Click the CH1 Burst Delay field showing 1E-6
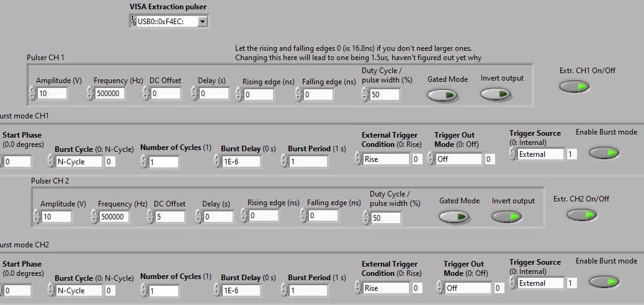Image resolution: width=644 pixels, height=305 pixels. [x=241, y=161]
